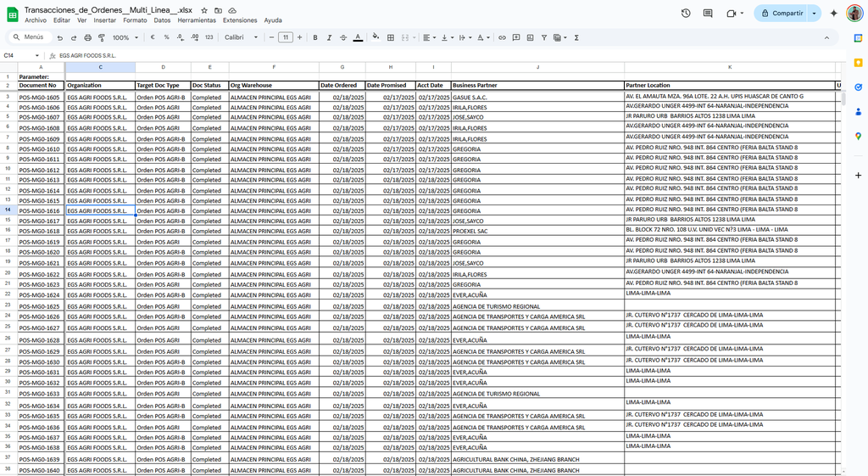Viewport: 868px width, 476px height.
Task: Open the Calibri font dropdown
Action: pos(242,37)
